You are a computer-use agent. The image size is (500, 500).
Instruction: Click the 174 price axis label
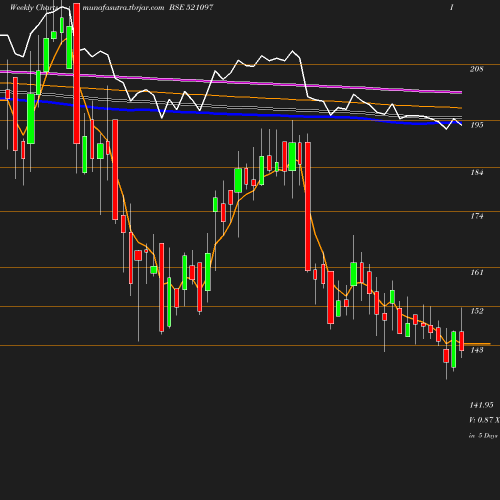tap(477, 216)
